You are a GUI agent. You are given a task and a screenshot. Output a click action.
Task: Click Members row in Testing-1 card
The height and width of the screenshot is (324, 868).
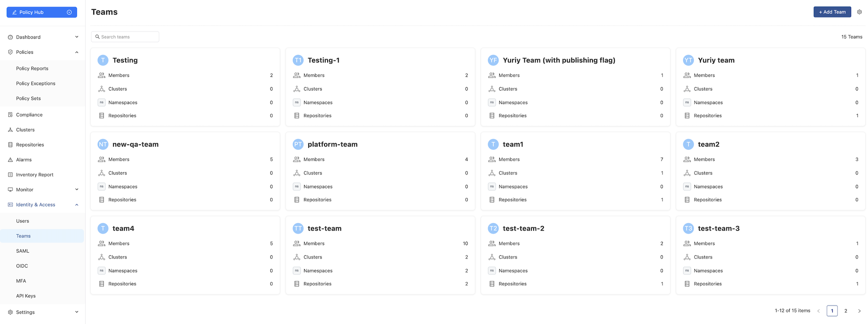click(380, 75)
